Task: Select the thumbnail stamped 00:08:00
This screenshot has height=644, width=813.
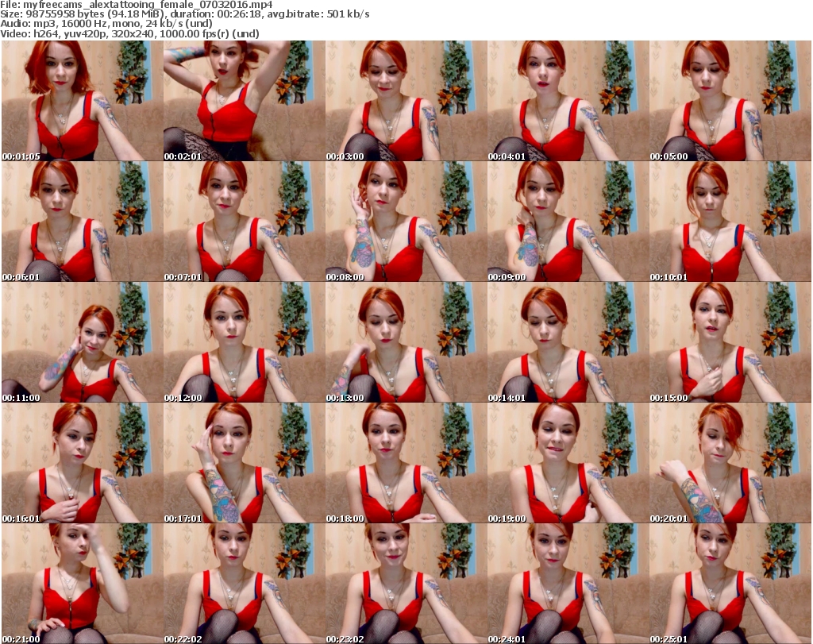Action: 406,222
